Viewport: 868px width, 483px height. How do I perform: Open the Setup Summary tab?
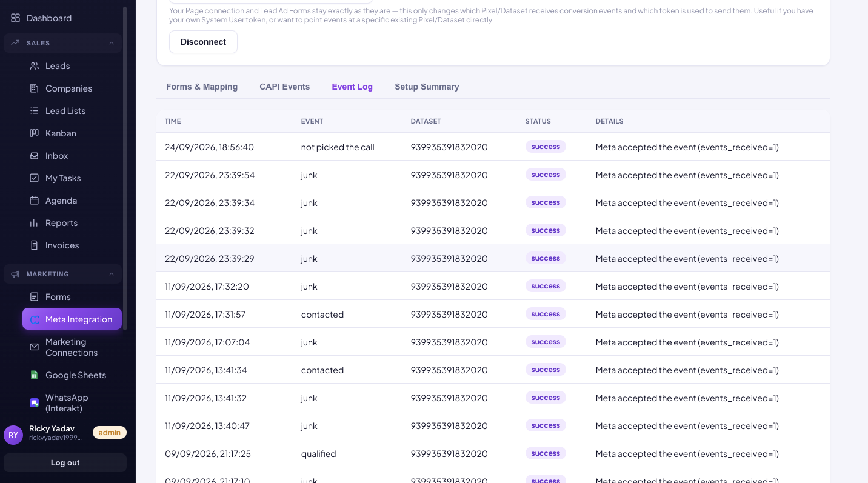427,87
